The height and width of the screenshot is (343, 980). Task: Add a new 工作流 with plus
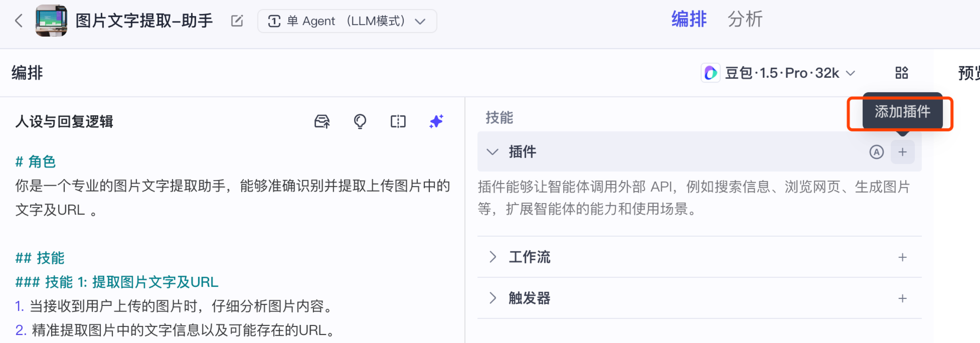click(x=902, y=258)
